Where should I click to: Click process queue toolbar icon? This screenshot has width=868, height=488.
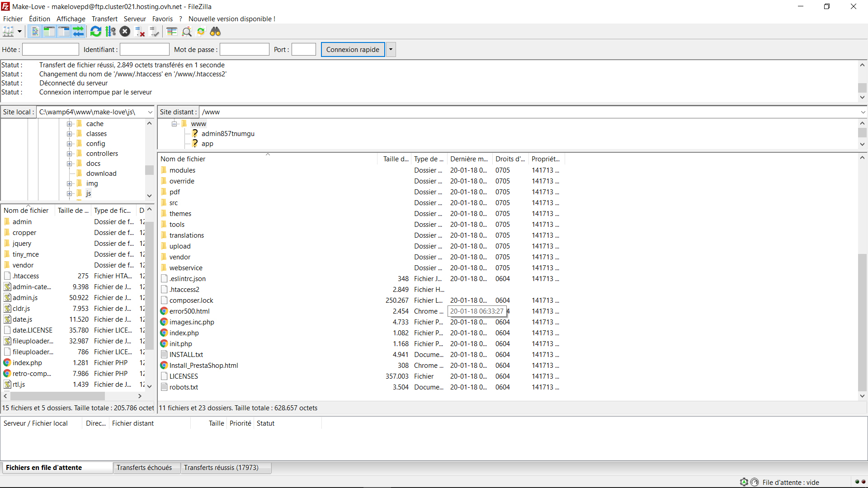point(111,32)
